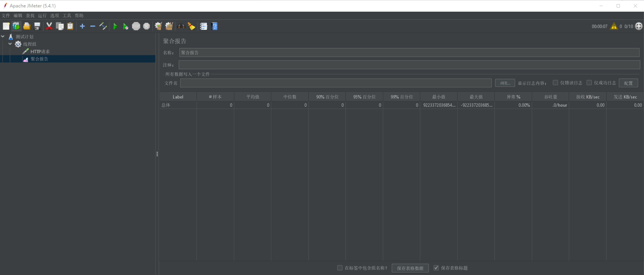Image resolution: width=644 pixels, height=275 pixels.
Task: Open the 工具 menu
Action: (67, 15)
